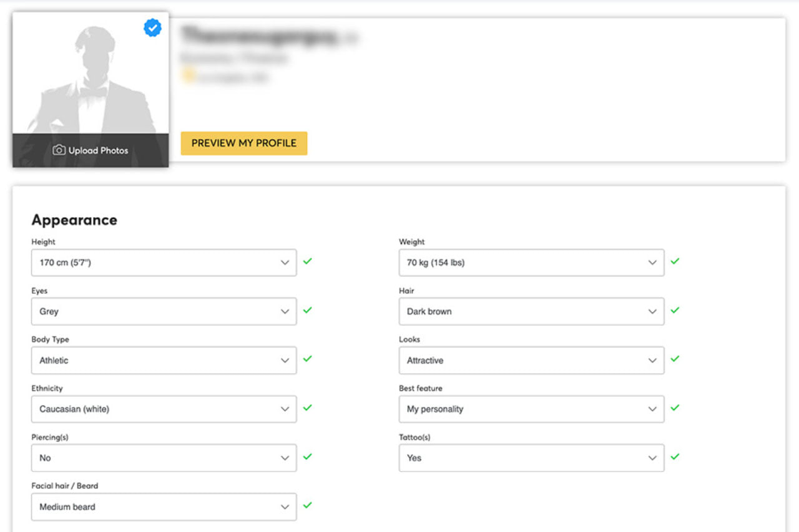Click the green checkmark next to Weight

click(x=675, y=261)
